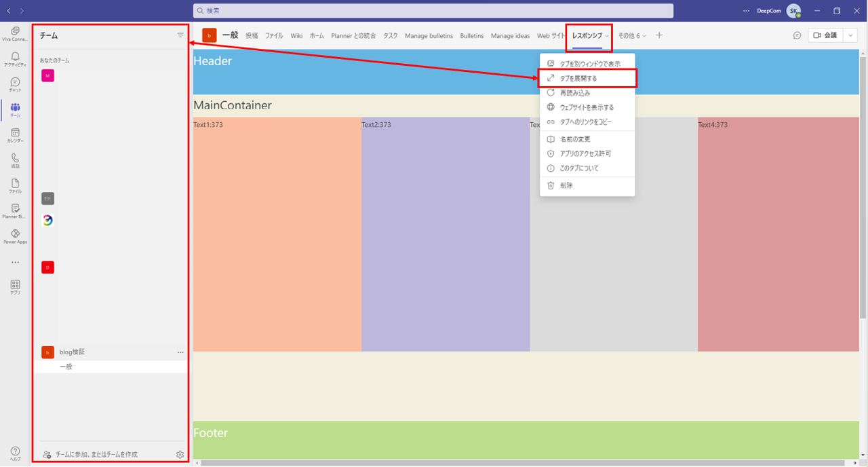Click join or create a team link
868x467 pixels.
tap(96, 454)
